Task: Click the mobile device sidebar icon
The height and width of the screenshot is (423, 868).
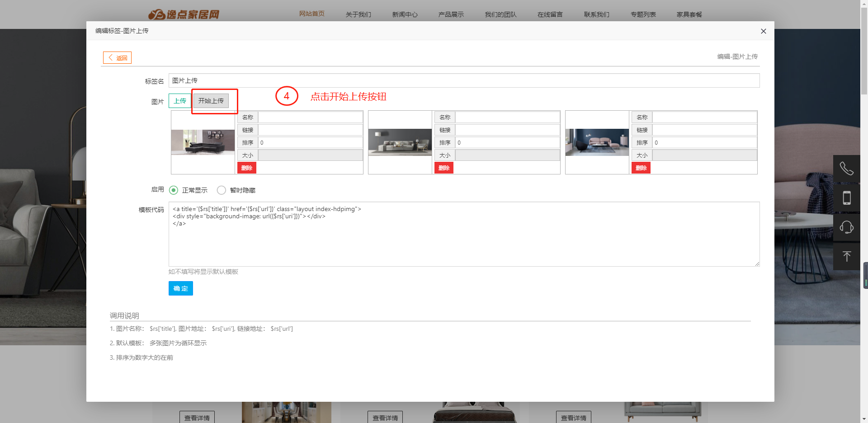Action: point(846,198)
